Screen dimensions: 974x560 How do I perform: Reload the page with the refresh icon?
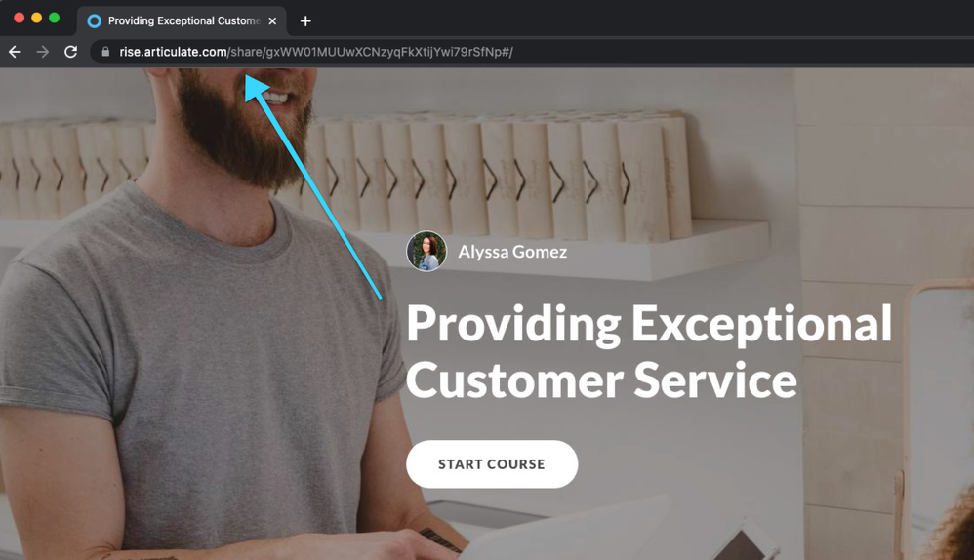tap(71, 52)
